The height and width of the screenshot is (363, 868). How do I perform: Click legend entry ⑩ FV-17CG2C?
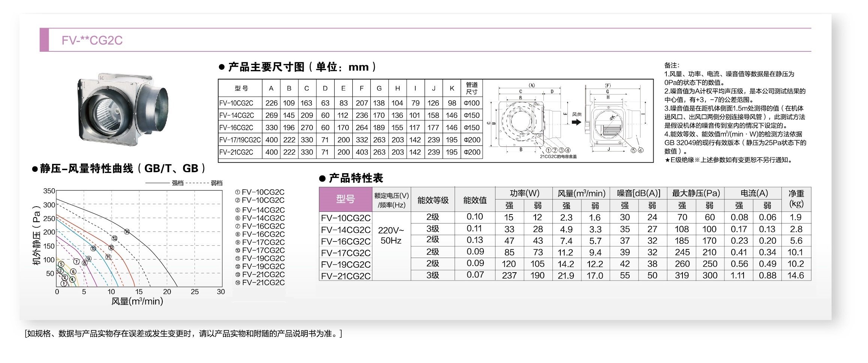coord(260,250)
